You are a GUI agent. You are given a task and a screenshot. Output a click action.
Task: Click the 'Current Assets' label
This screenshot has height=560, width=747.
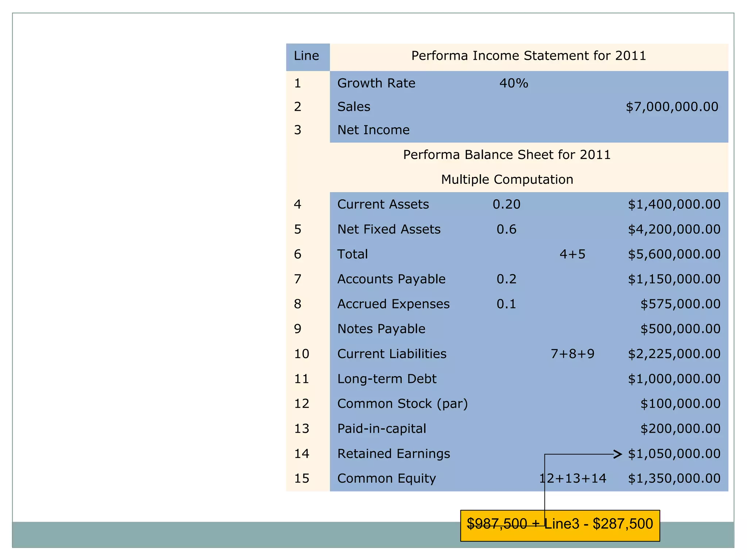coord(383,204)
